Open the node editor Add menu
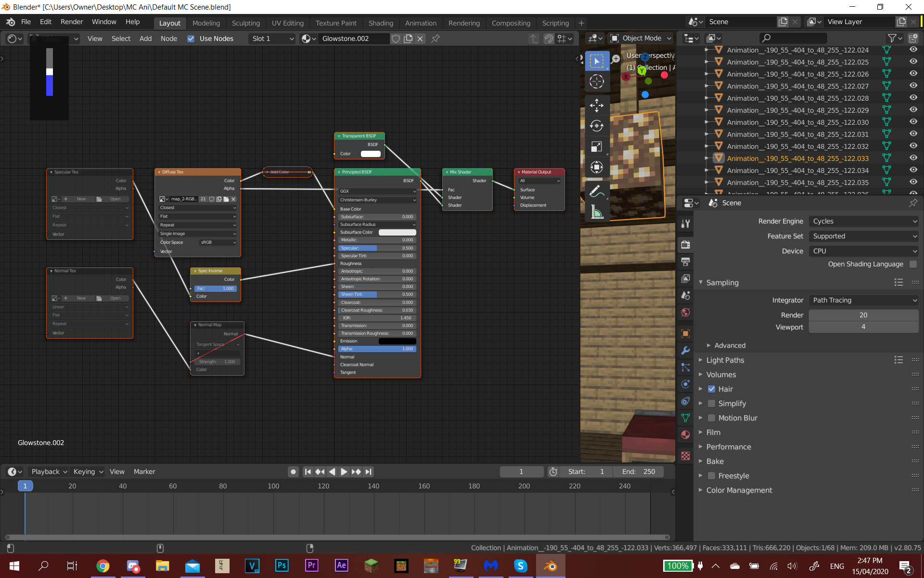This screenshot has width=924, height=578. click(145, 39)
